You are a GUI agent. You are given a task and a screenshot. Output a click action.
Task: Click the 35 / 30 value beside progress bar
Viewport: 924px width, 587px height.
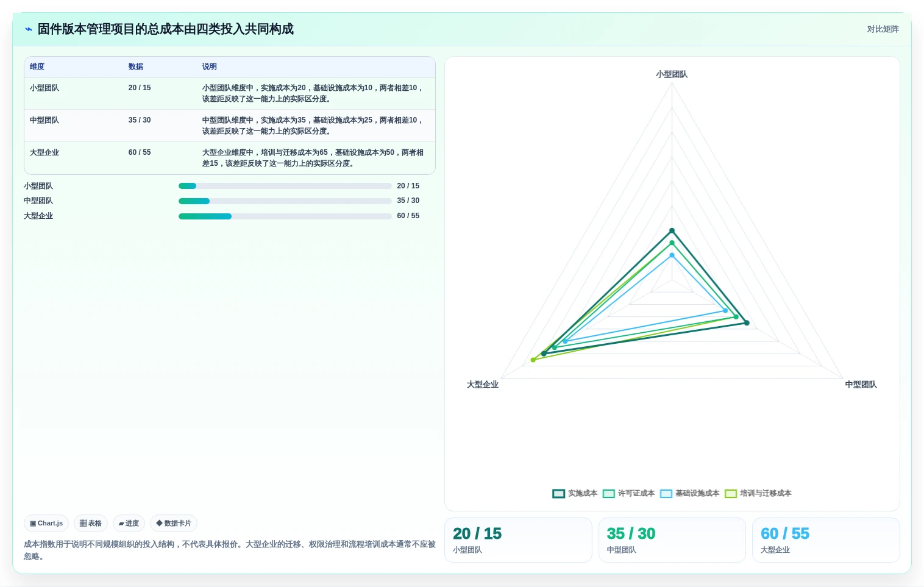pos(408,201)
